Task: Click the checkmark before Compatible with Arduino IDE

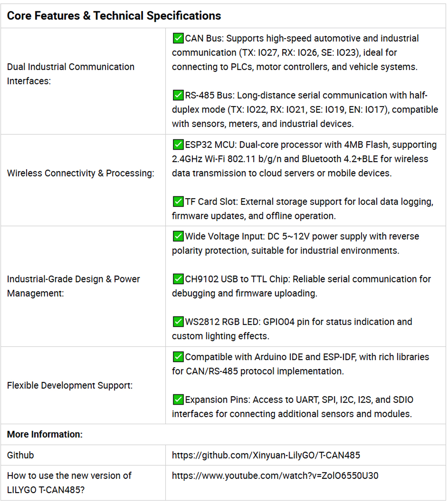Action: pyautogui.click(x=178, y=357)
